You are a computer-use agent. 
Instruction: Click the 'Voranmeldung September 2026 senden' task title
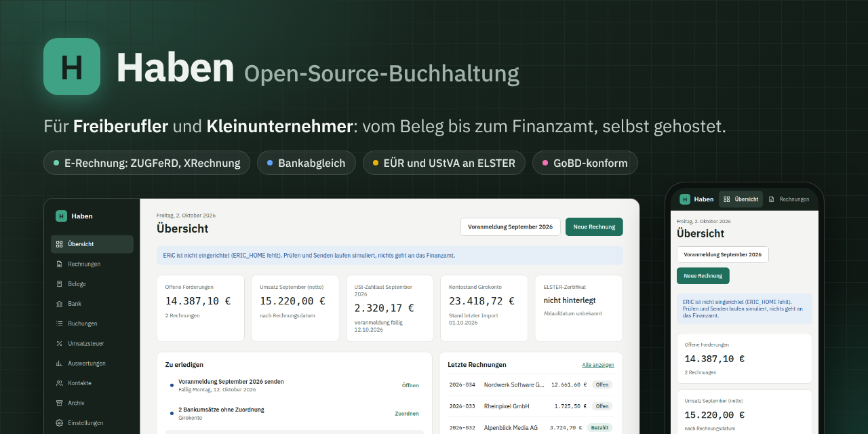click(x=231, y=382)
